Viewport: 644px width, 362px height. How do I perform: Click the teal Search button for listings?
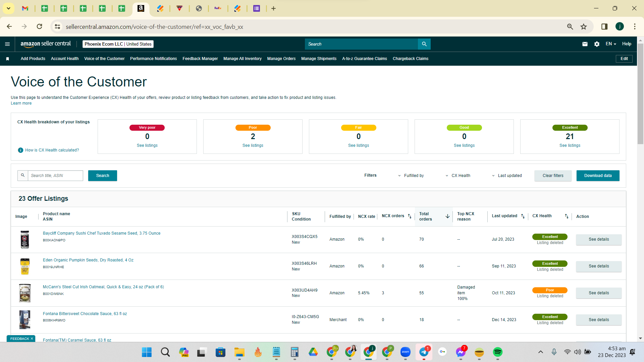click(x=103, y=176)
